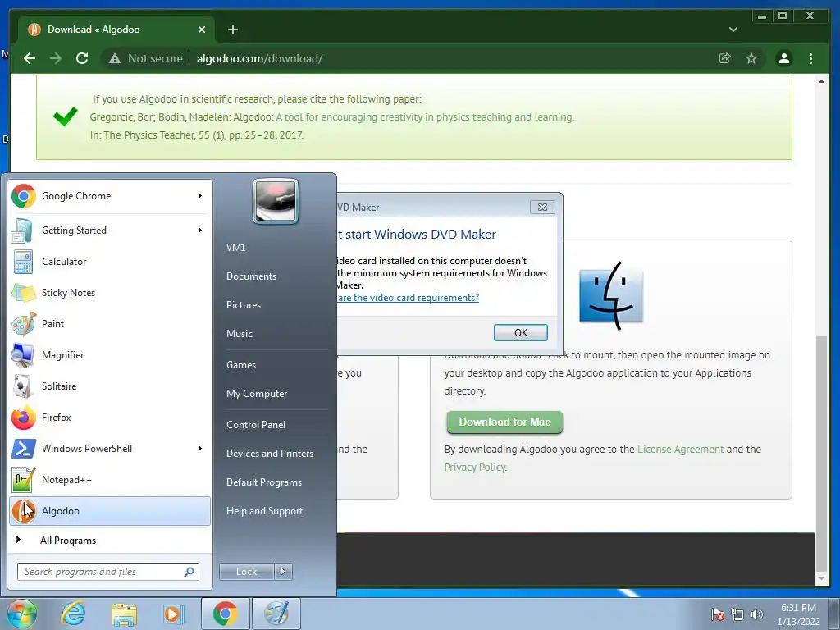Open Internet Explorer from taskbar
Image resolution: width=840 pixels, height=630 pixels.
click(x=73, y=614)
